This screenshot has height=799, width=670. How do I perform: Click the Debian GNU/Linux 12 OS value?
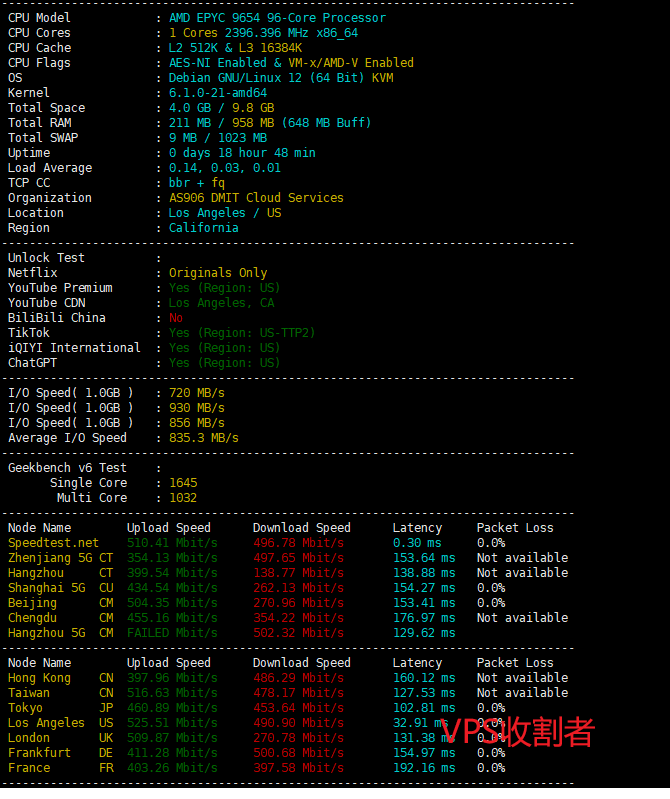[x=280, y=78]
